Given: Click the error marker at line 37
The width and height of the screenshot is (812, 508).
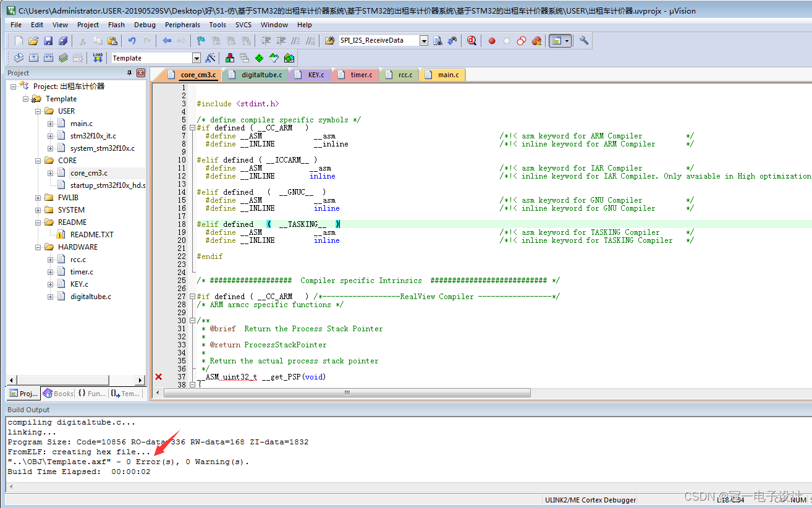Looking at the screenshot, I should (x=158, y=376).
